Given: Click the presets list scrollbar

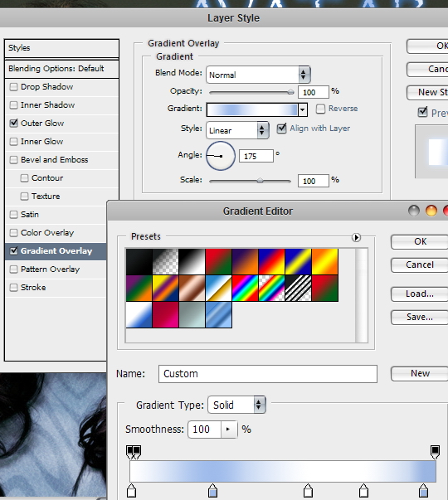Looking at the screenshot, I should point(361,295).
